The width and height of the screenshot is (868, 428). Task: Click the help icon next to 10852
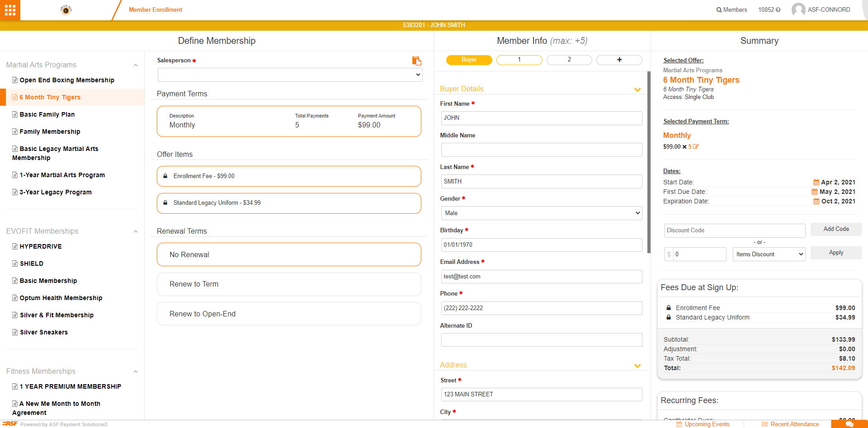click(x=778, y=10)
